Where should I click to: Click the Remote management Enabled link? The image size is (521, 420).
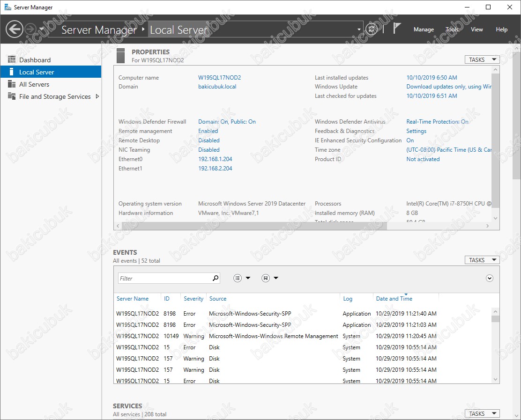[208, 131]
